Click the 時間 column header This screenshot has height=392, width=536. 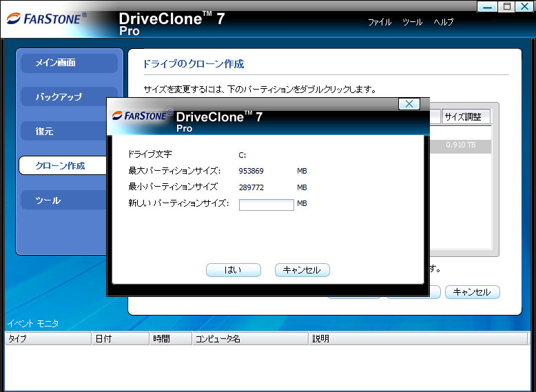coord(171,339)
